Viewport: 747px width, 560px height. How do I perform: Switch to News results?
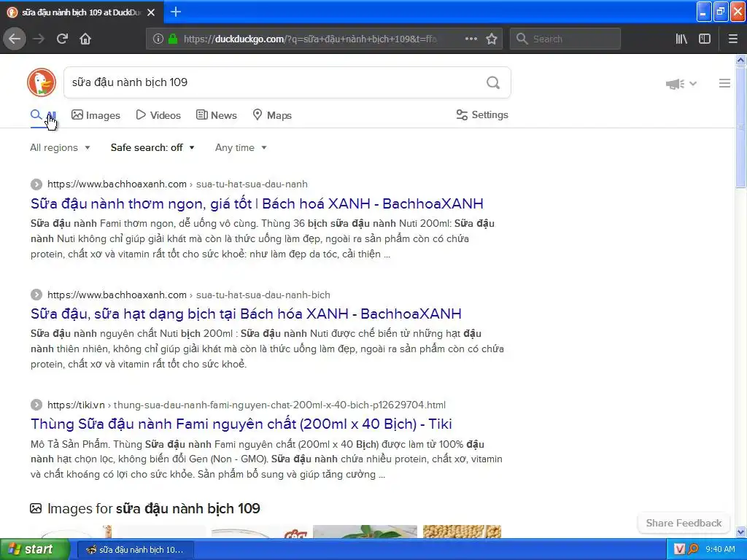click(x=217, y=115)
